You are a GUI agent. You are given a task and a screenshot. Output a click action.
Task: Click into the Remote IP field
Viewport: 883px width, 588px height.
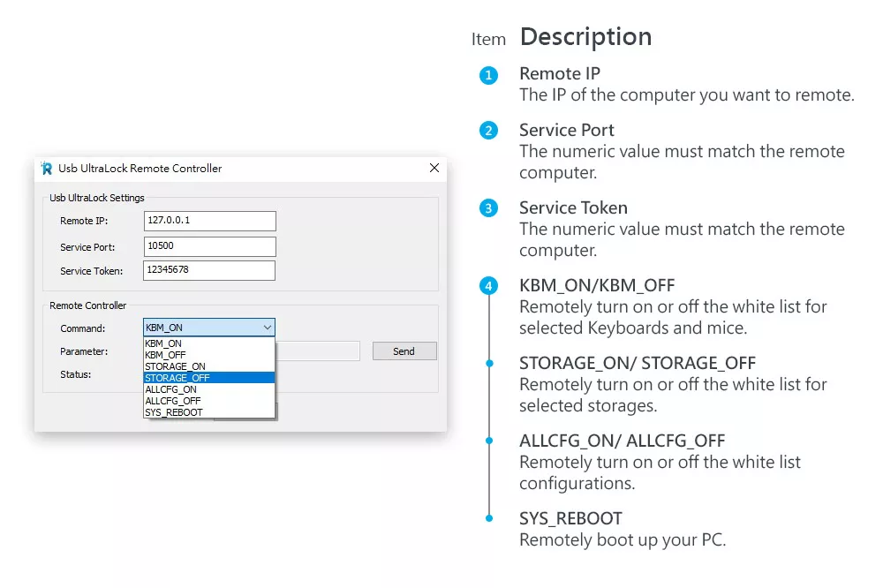(209, 221)
